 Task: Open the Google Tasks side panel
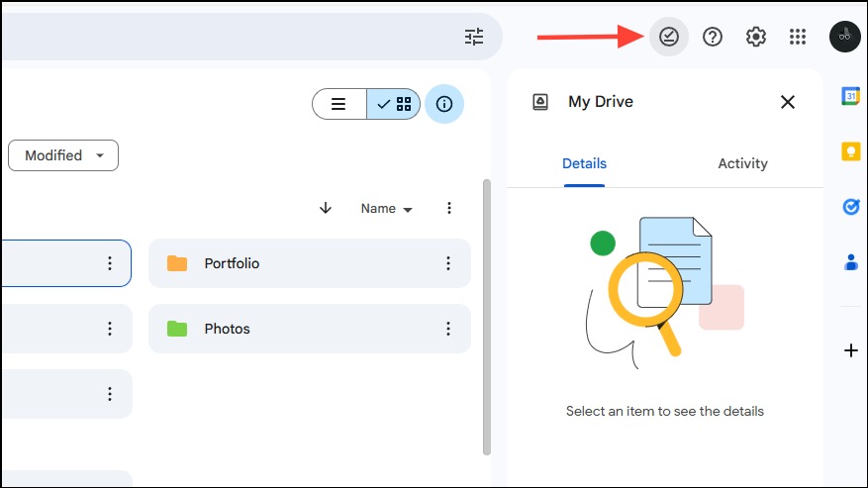point(851,207)
